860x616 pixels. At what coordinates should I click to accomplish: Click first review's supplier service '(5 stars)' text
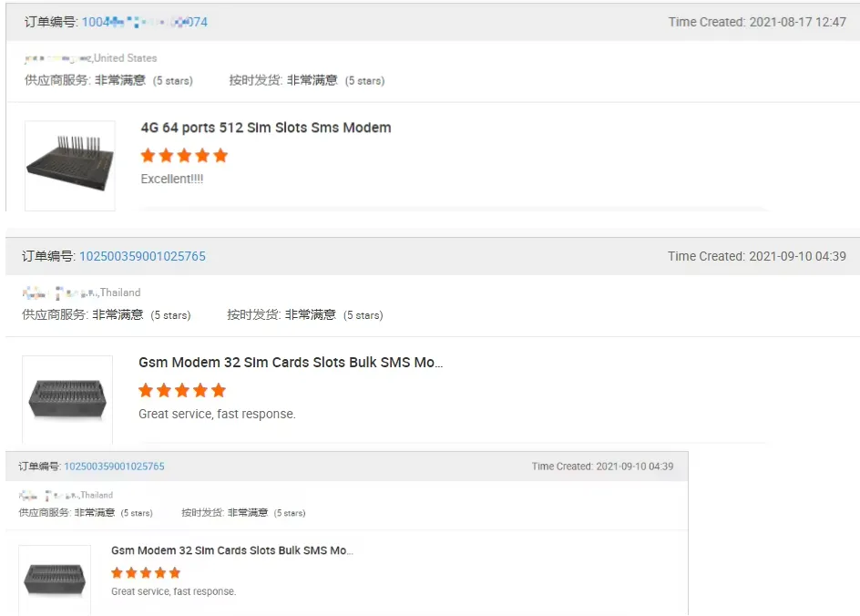[x=173, y=80]
